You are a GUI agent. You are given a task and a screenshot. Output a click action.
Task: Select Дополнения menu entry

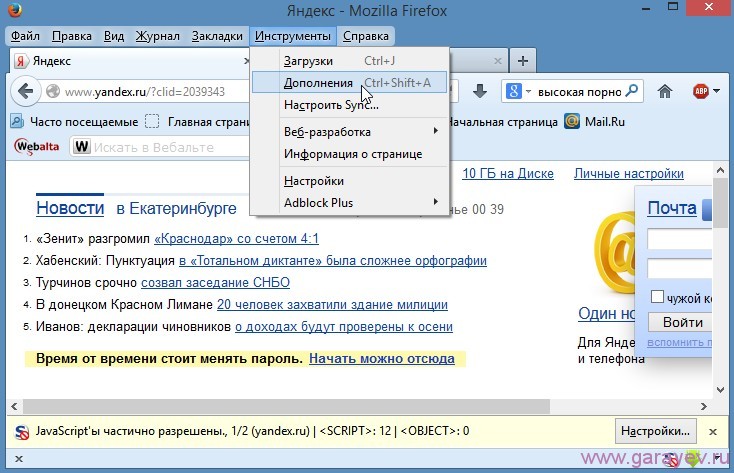coord(349,82)
